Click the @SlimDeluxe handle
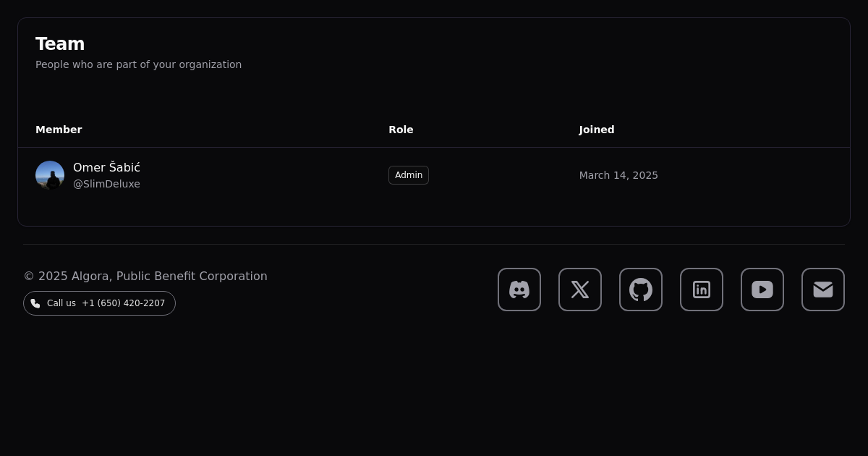This screenshot has width=868, height=456. 106,184
